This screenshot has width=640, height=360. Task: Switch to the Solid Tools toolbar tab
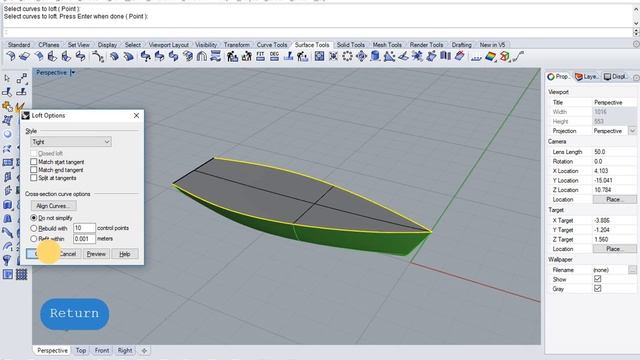point(351,44)
